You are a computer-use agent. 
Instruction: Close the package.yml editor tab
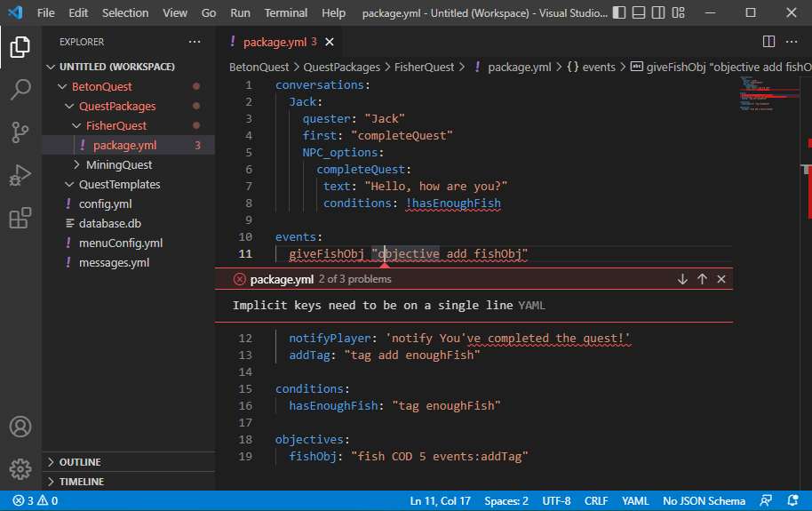330,42
